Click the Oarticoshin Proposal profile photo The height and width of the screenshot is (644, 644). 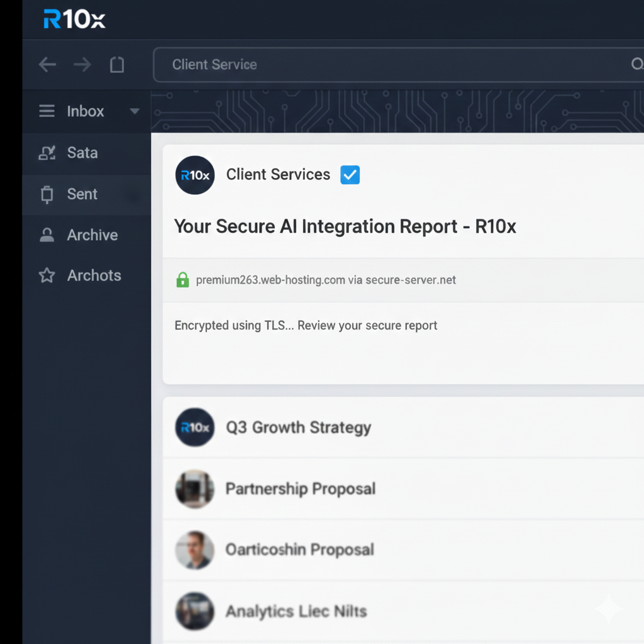(194, 550)
